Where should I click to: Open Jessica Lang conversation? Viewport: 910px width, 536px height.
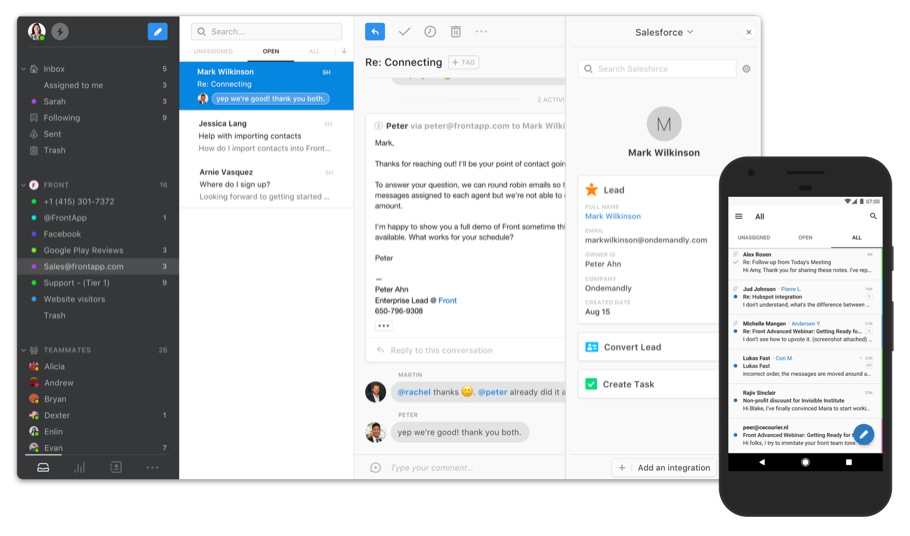(266, 136)
